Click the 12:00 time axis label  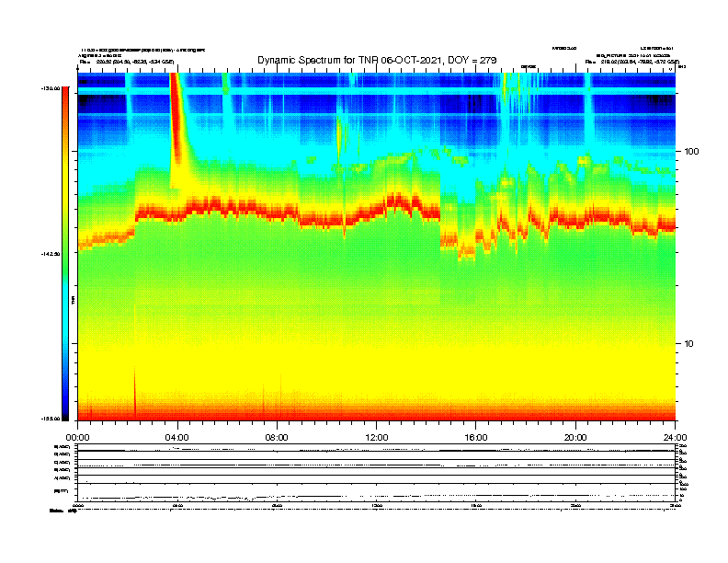377,438
